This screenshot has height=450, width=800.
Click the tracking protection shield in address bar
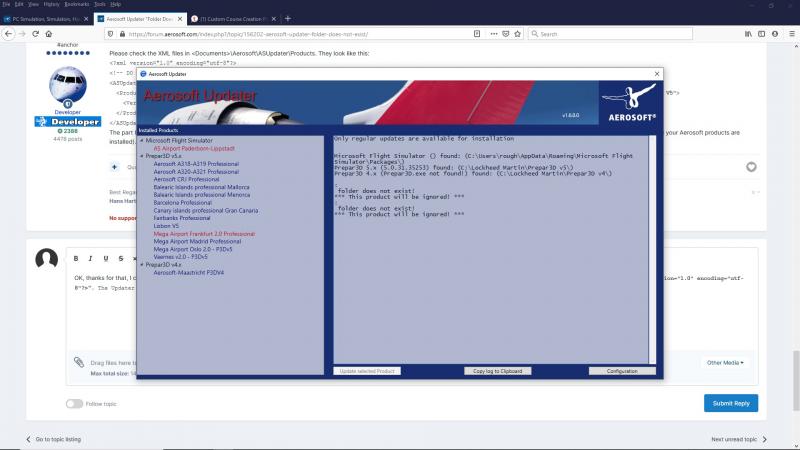pos(110,34)
